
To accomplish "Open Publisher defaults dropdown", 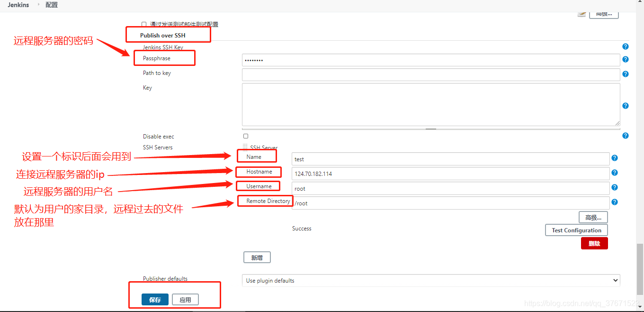I will click(x=431, y=280).
